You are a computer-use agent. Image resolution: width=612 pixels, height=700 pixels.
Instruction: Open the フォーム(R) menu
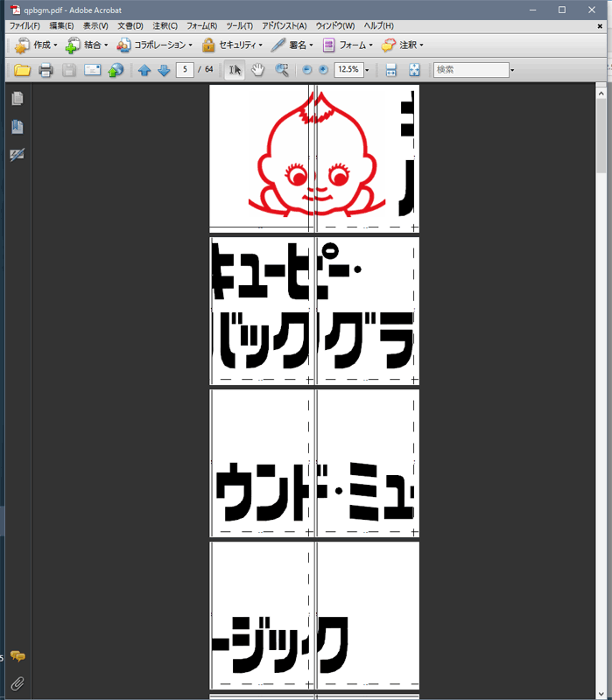point(202,26)
